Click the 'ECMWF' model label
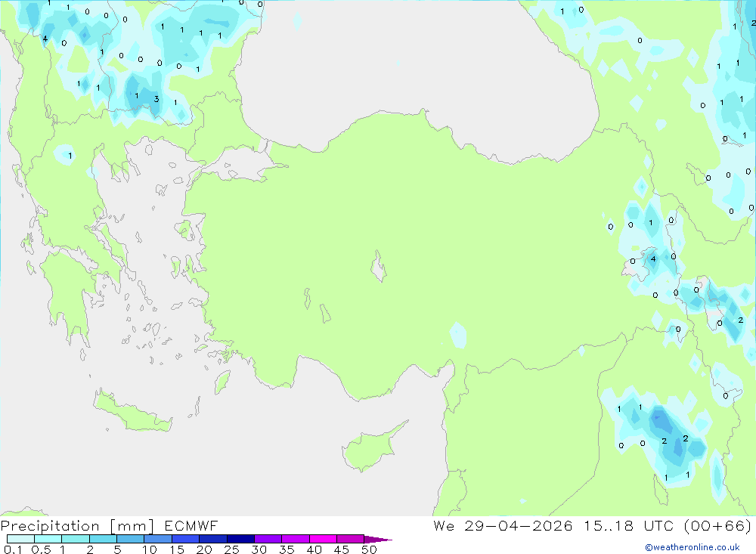The height and width of the screenshot is (554, 756). tap(191, 525)
